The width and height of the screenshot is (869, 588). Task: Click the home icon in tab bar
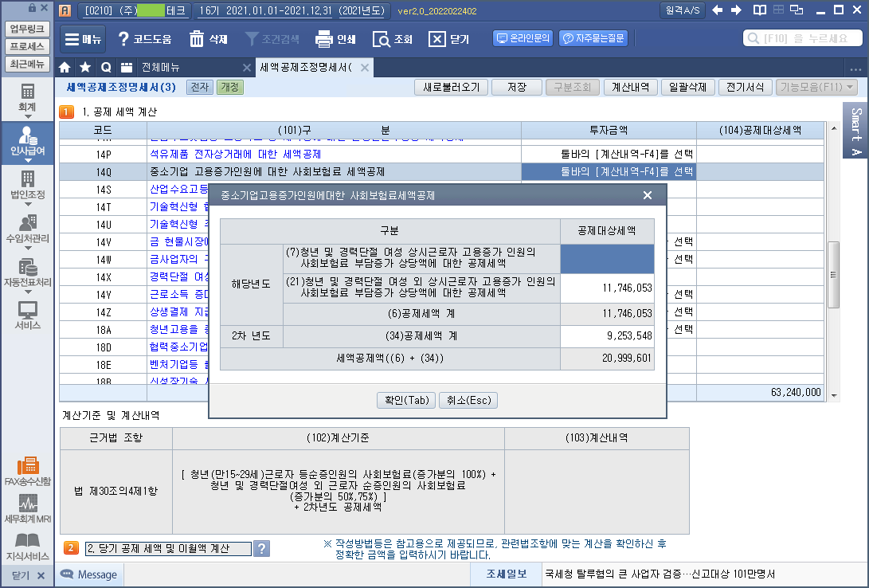[65, 68]
